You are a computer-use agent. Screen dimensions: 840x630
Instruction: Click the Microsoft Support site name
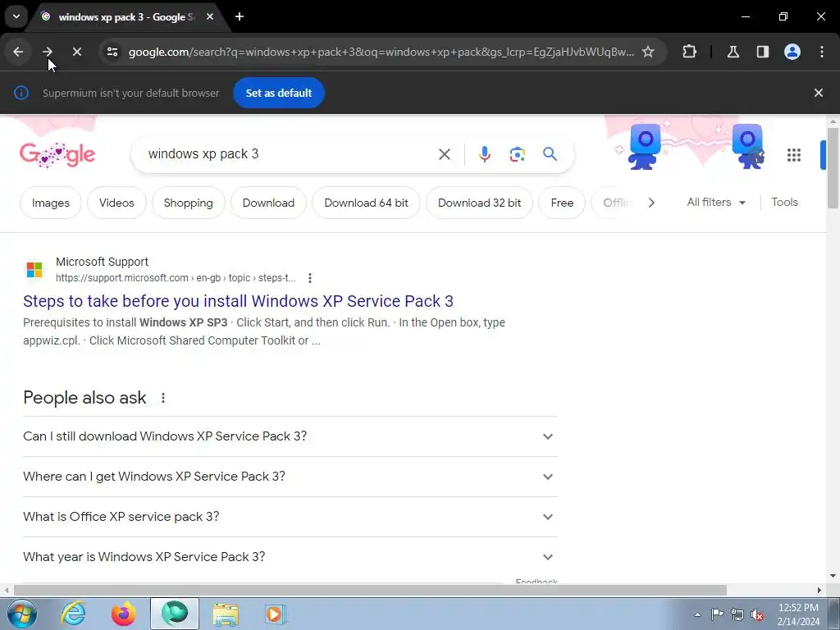(102, 262)
